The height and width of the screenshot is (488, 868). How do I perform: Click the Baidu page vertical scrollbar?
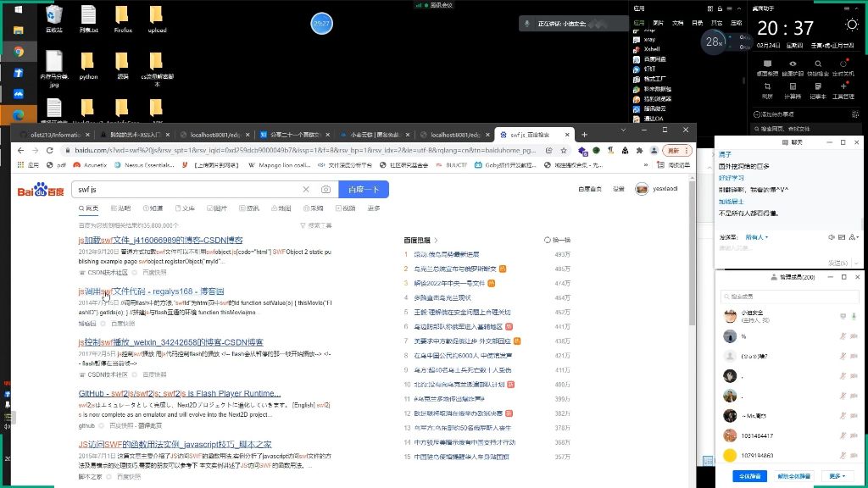[692, 254]
